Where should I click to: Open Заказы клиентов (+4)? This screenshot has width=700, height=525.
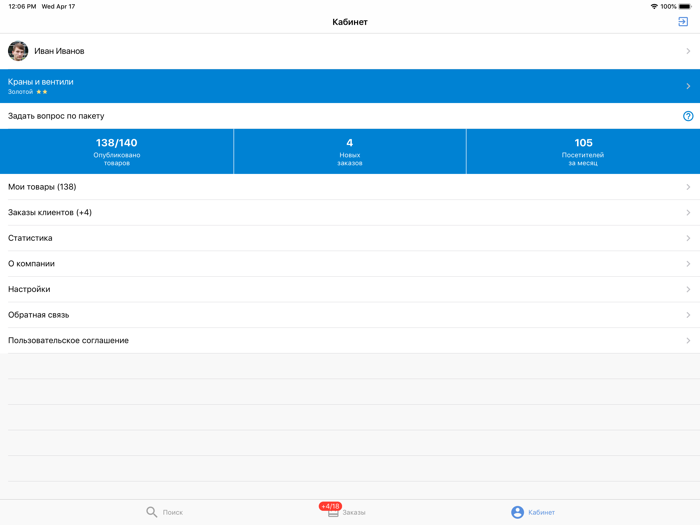pos(350,212)
